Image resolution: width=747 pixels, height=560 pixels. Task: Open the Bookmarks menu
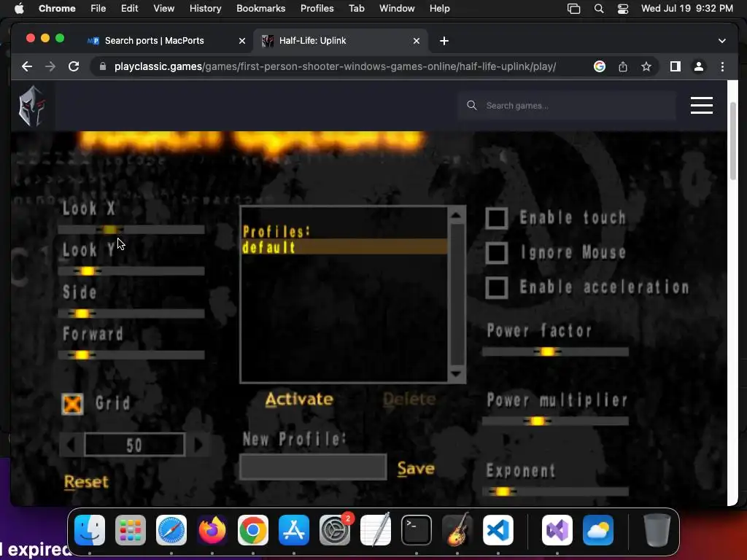[x=261, y=9]
